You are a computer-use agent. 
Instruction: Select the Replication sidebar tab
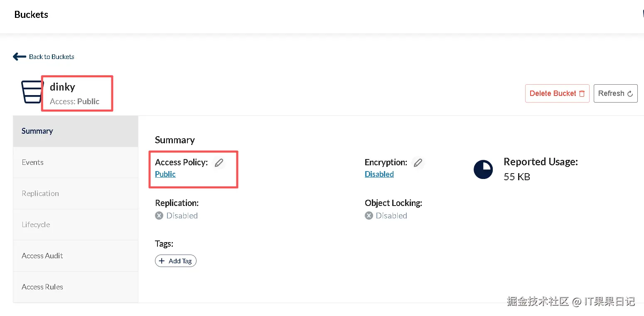[40, 194]
